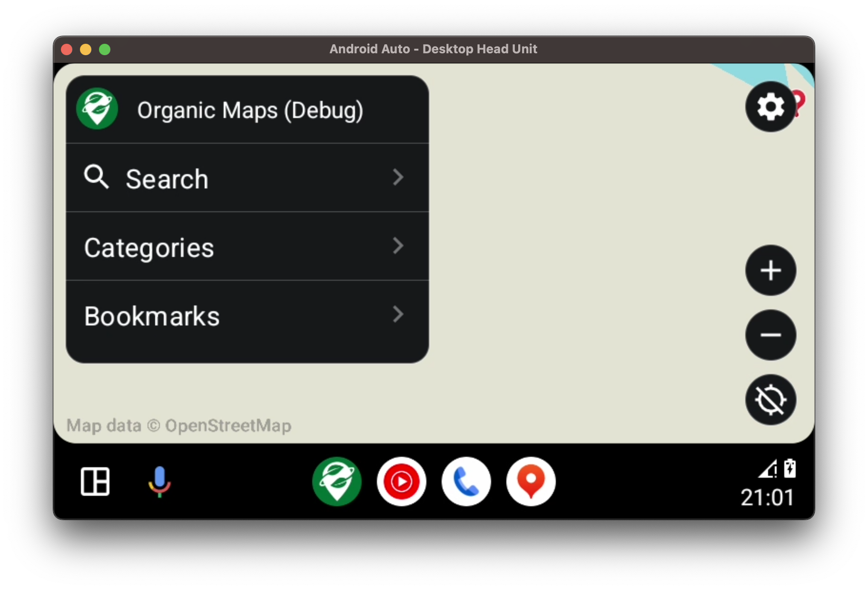This screenshot has width=868, height=590.
Task: Click the location tracking compass icon
Action: (x=770, y=400)
